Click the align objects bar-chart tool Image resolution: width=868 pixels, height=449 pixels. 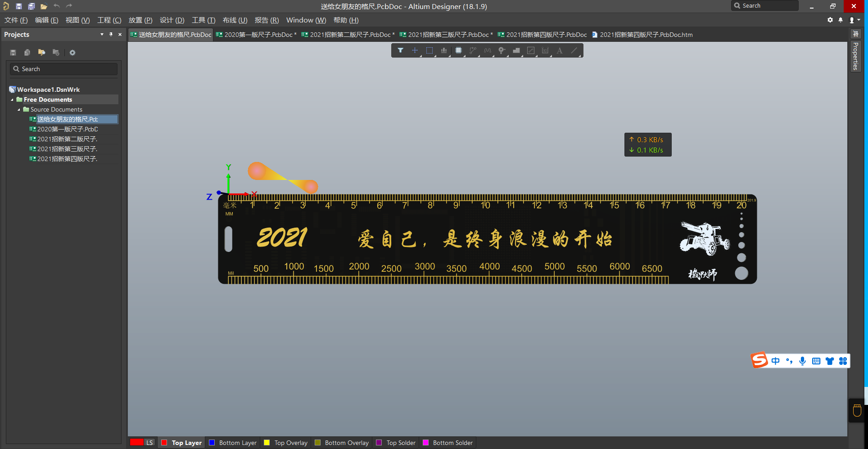pyautogui.click(x=444, y=50)
